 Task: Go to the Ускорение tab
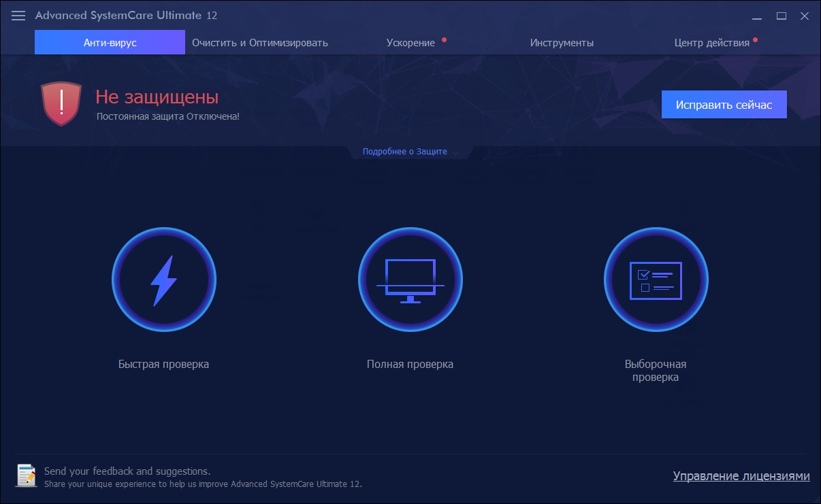(410, 42)
